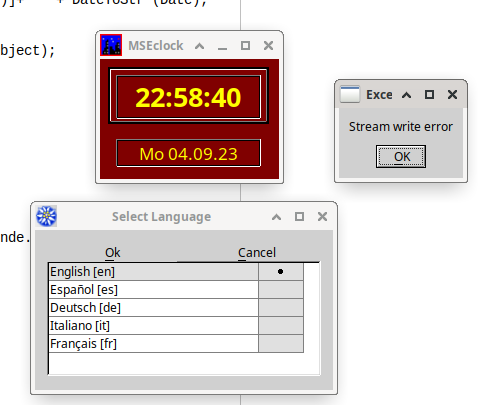Select the Deutsch [de] radio cell
496x405 pixels.
pyautogui.click(x=281, y=308)
